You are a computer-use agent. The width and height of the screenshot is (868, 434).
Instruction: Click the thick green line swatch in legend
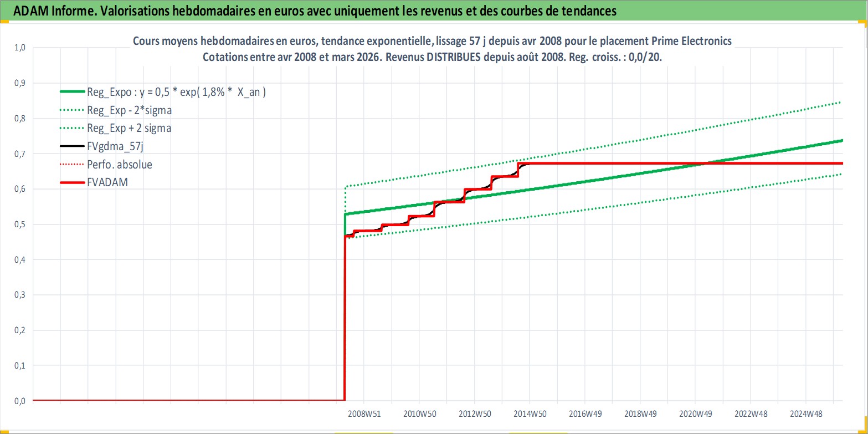tap(71, 93)
